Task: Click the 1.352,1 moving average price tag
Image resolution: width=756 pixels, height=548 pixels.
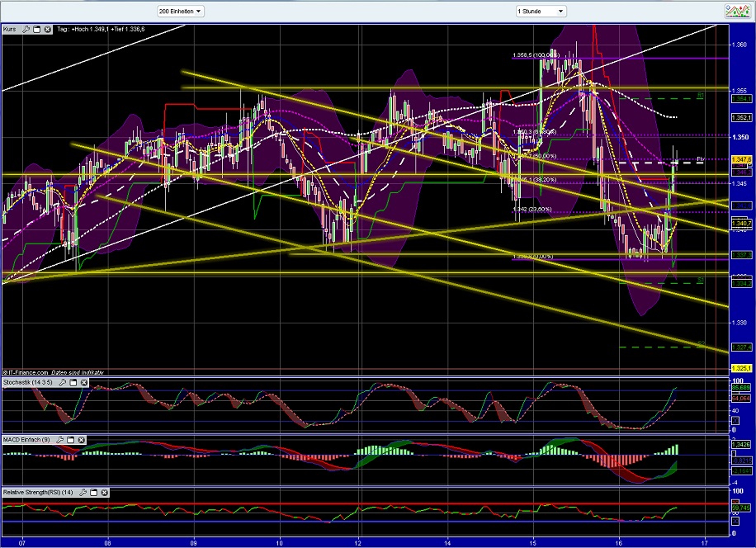Action: [741, 117]
